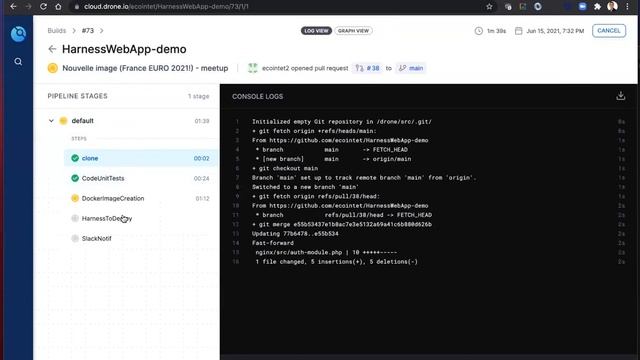Click the CodeUnitTests duration 00:24

click(202, 178)
